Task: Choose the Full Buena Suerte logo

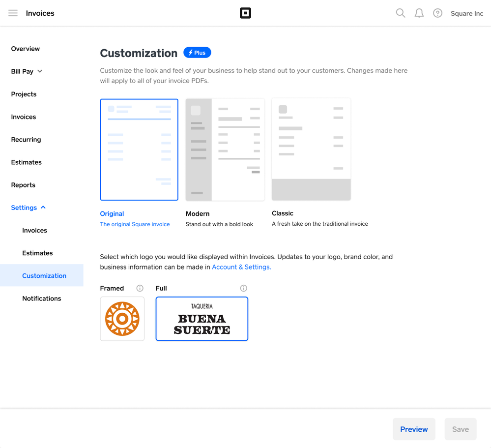Action: pos(202,319)
